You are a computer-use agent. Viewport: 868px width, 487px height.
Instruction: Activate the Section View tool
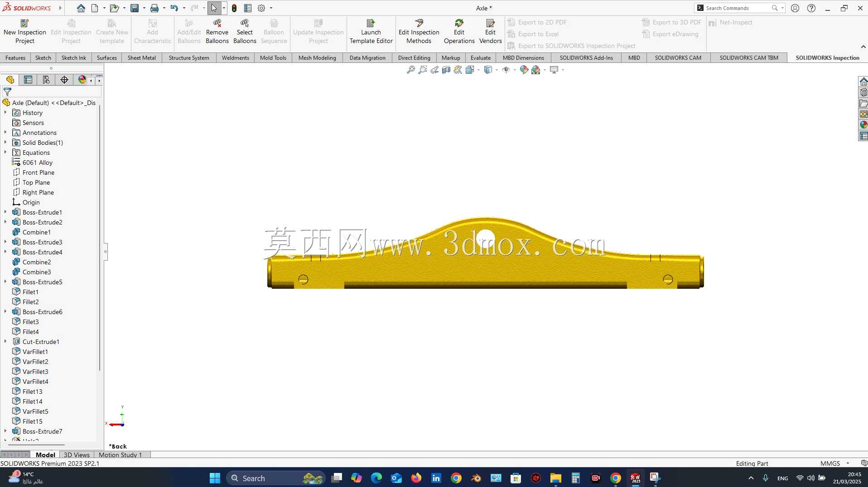[446, 70]
